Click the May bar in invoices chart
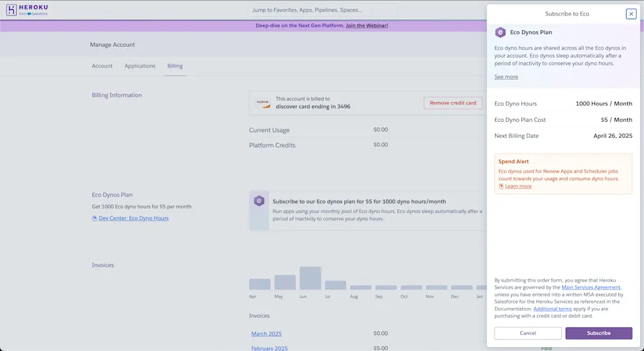This screenshot has width=644, height=351. tap(285, 282)
